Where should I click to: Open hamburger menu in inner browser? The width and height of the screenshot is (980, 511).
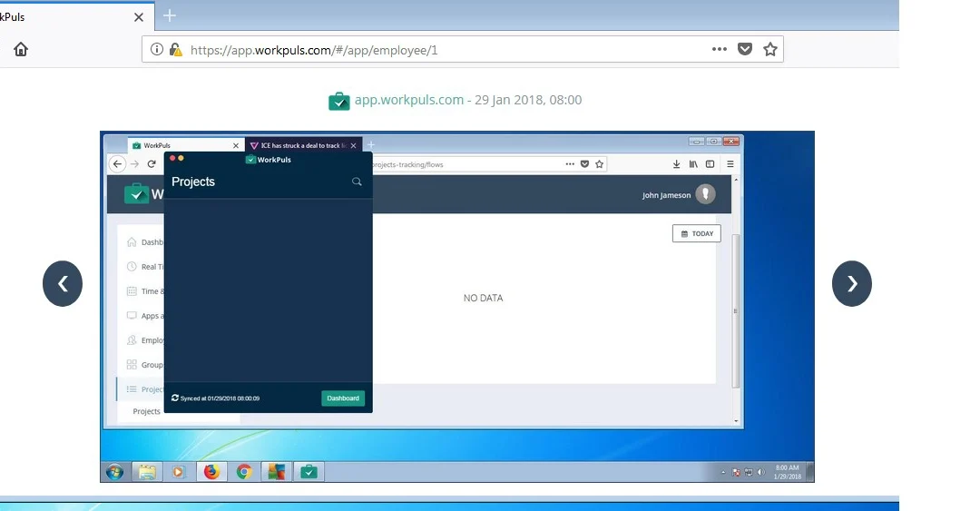click(x=730, y=164)
